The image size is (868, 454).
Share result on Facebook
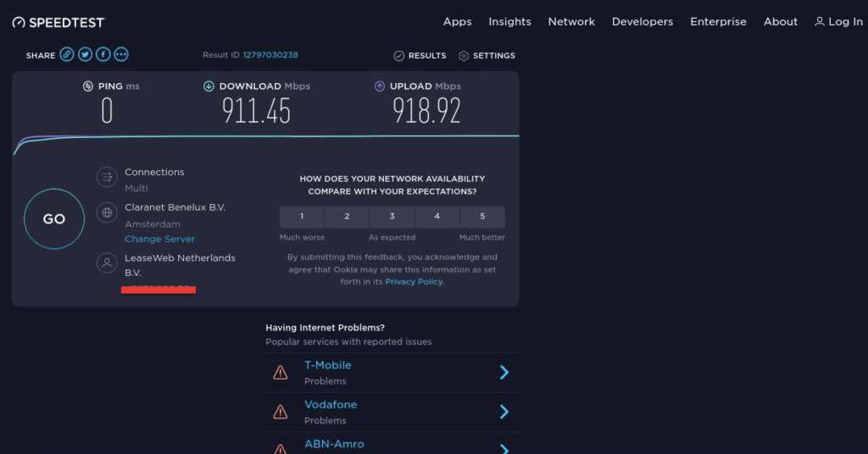point(103,54)
